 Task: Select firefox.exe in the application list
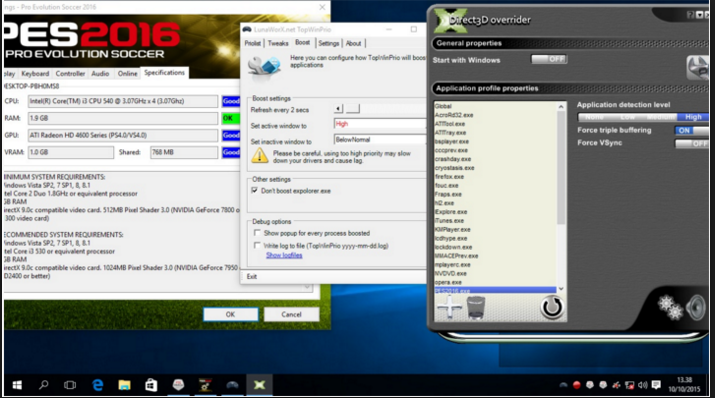tap(495, 177)
